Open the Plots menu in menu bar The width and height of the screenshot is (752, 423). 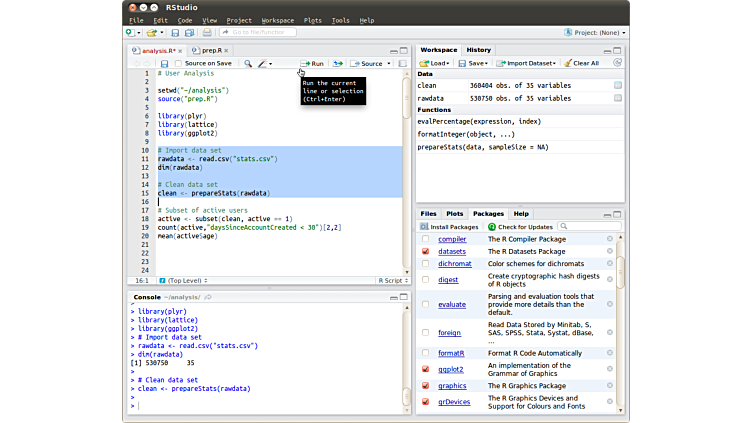pos(312,20)
